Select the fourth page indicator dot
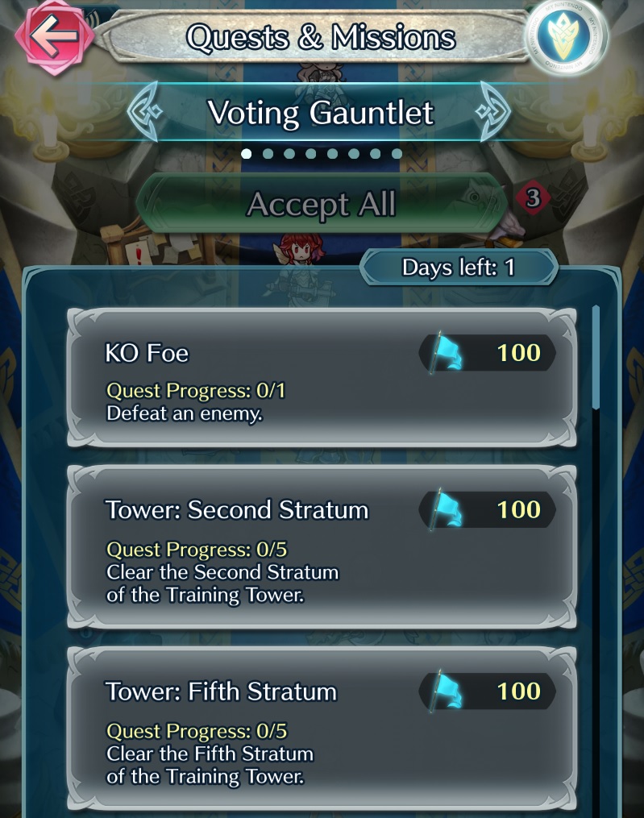644x818 pixels. pos(310,153)
